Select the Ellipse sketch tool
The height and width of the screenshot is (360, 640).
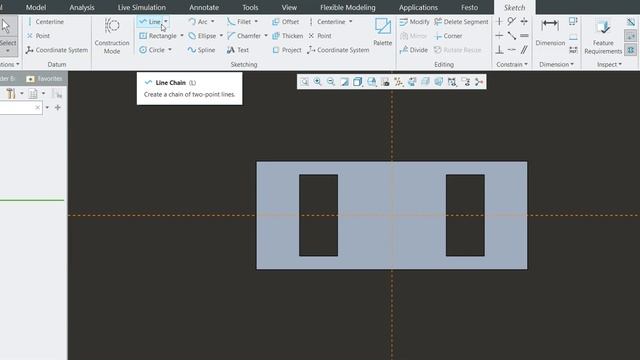pyautogui.click(x=202, y=36)
